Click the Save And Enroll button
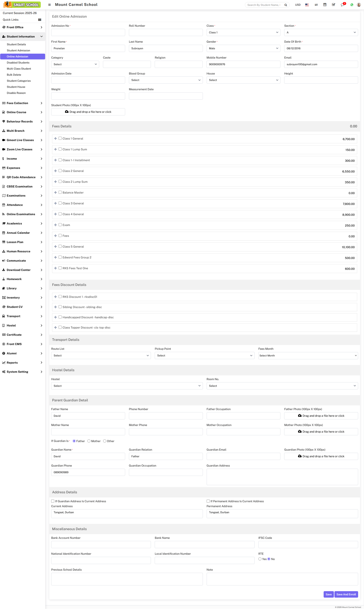Screen dimensions: 364x609 (x=346, y=594)
